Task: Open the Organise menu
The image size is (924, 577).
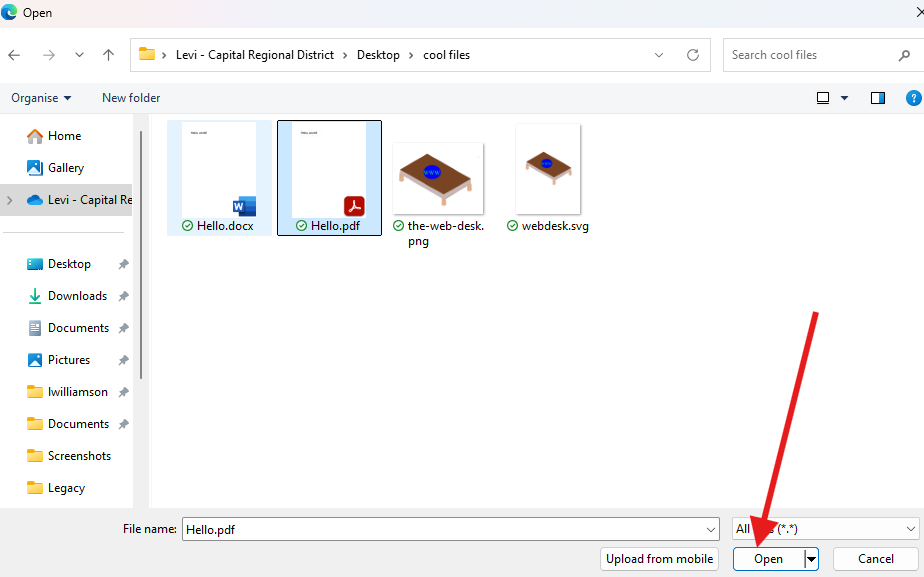Action: [40, 98]
